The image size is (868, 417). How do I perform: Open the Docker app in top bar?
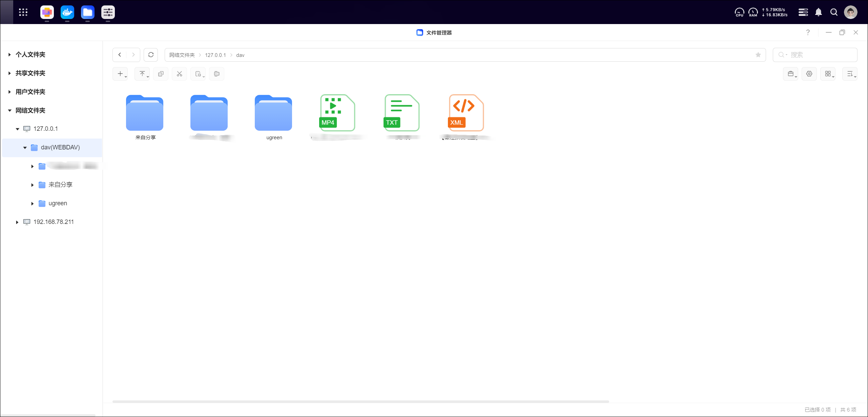(67, 13)
